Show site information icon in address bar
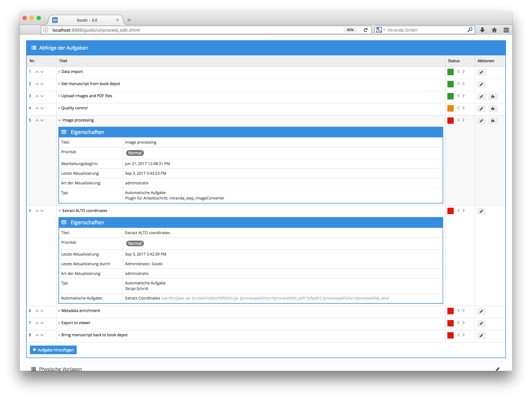Viewport: 532px width, 399px height. [x=46, y=30]
